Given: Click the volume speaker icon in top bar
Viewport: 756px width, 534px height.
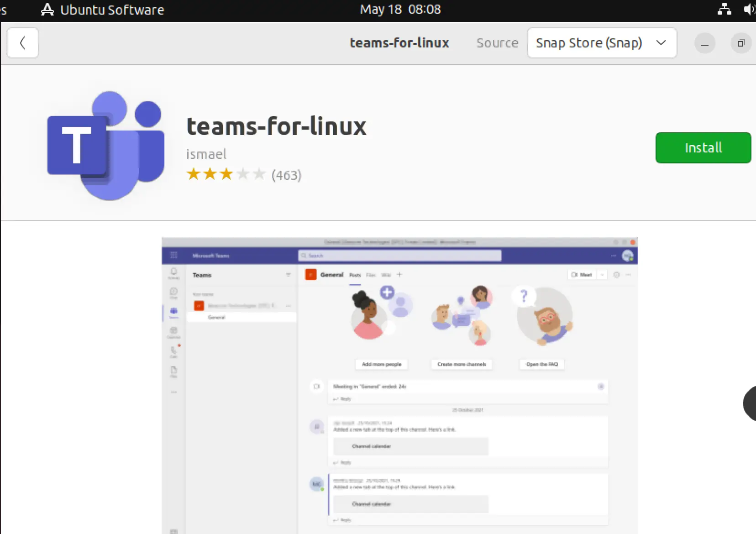Looking at the screenshot, I should (750, 9).
